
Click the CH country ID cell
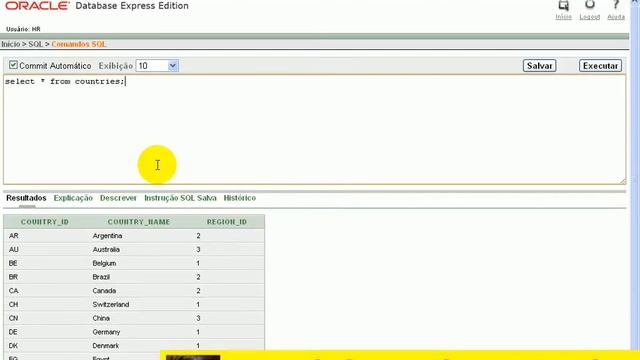(13, 304)
